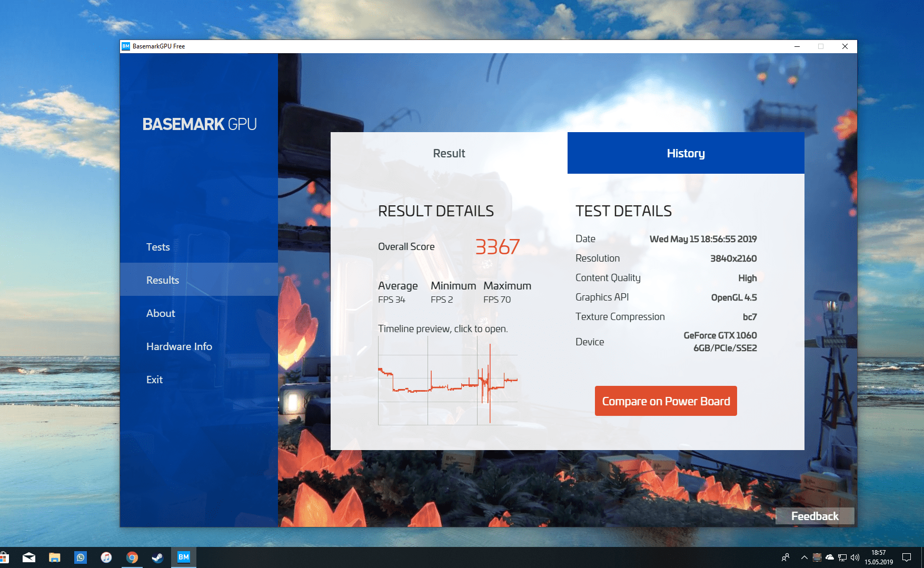924x568 pixels.
Task: Open the network status tray icon
Action: (x=842, y=557)
